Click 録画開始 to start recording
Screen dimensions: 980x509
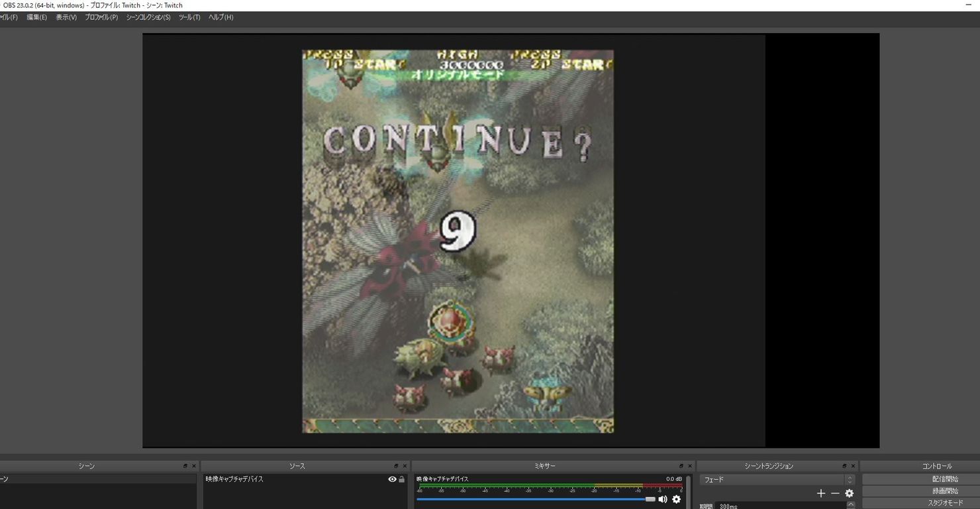click(x=921, y=491)
